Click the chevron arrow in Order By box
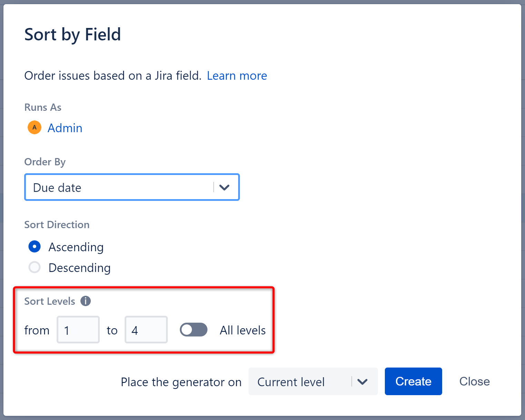 click(224, 187)
